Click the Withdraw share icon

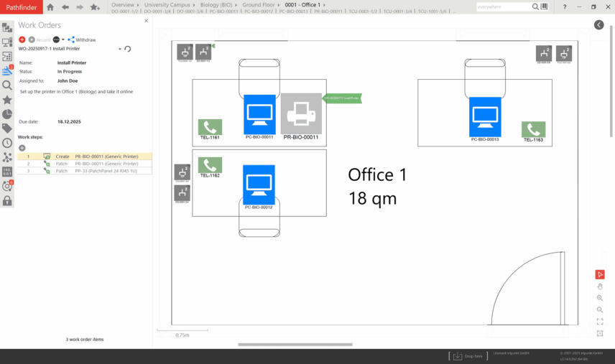pyautogui.click(x=71, y=39)
